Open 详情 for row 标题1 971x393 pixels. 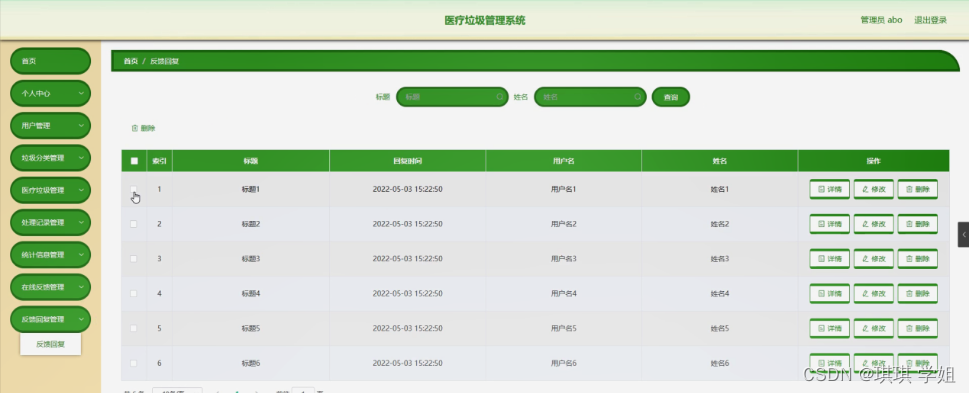point(829,189)
